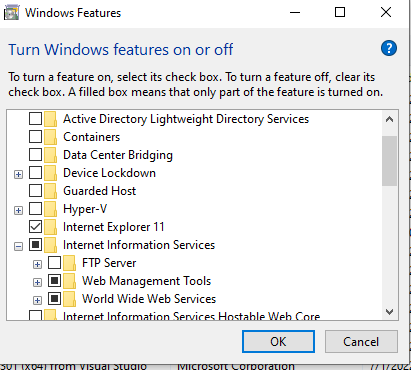Click the FTP Server folder icon
This screenshot has height=370, width=411.
point(69,263)
